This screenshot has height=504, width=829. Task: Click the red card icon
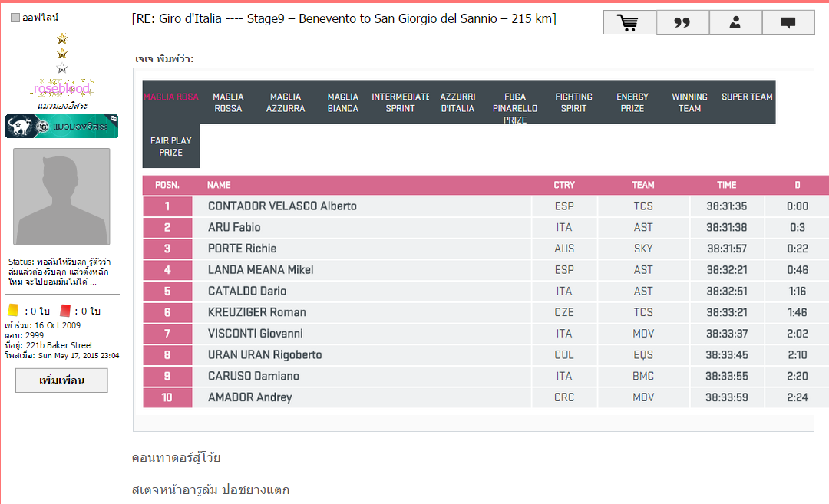pyautogui.click(x=65, y=311)
